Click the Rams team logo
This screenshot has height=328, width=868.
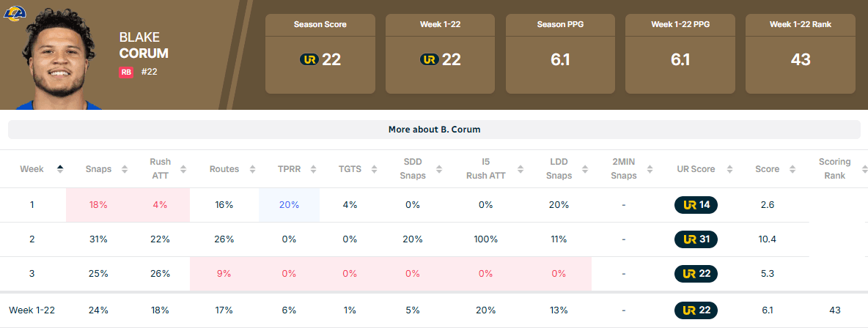point(15,12)
